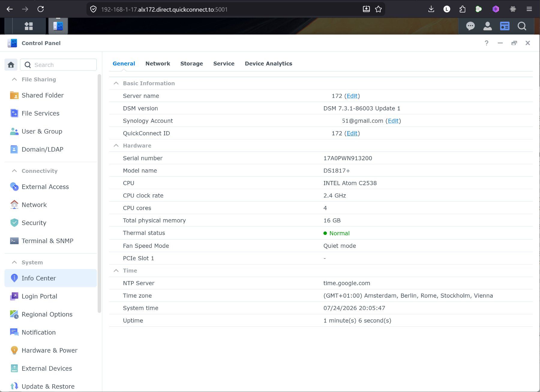
Task: Switch to the Network tab
Action: [158, 64]
